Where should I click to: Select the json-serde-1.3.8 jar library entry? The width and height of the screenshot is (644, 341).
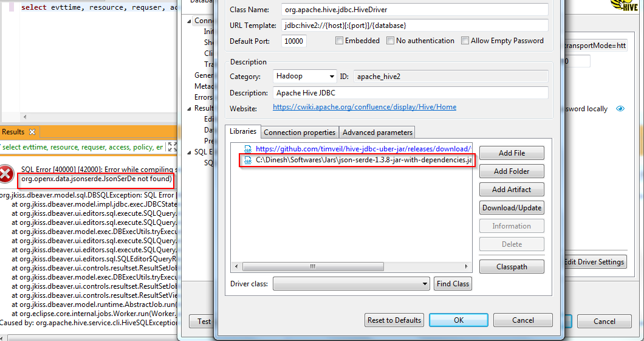pos(358,160)
